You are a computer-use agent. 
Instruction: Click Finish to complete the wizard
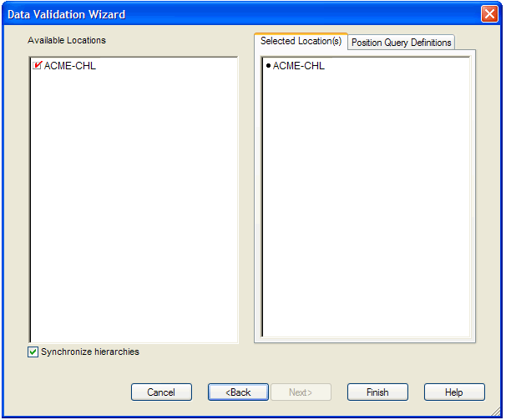tap(377, 392)
